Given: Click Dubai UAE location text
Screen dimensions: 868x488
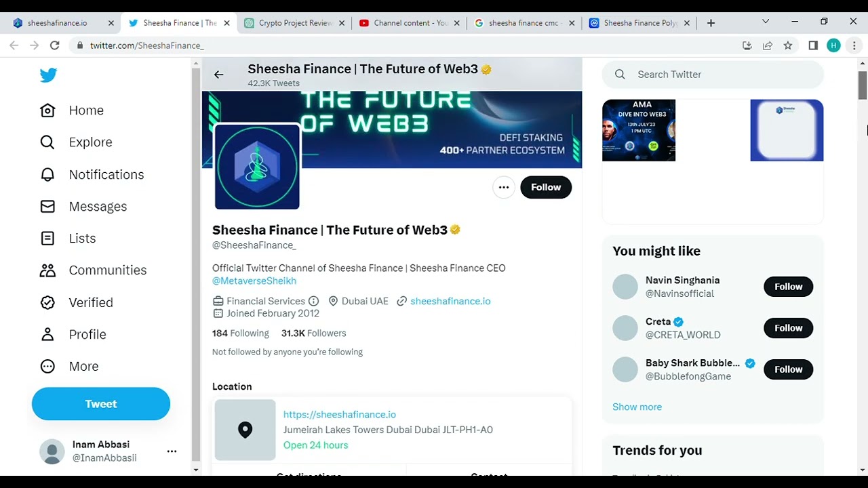Looking at the screenshot, I should (x=365, y=301).
